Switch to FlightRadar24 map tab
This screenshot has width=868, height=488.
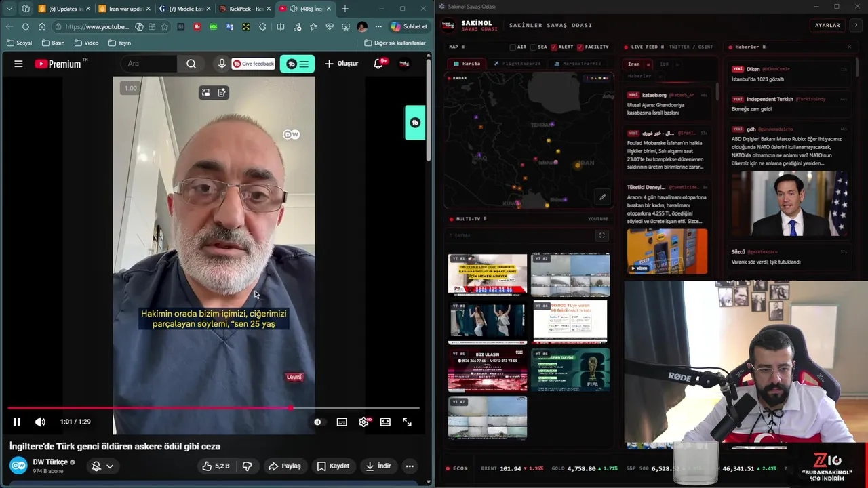tap(517, 64)
